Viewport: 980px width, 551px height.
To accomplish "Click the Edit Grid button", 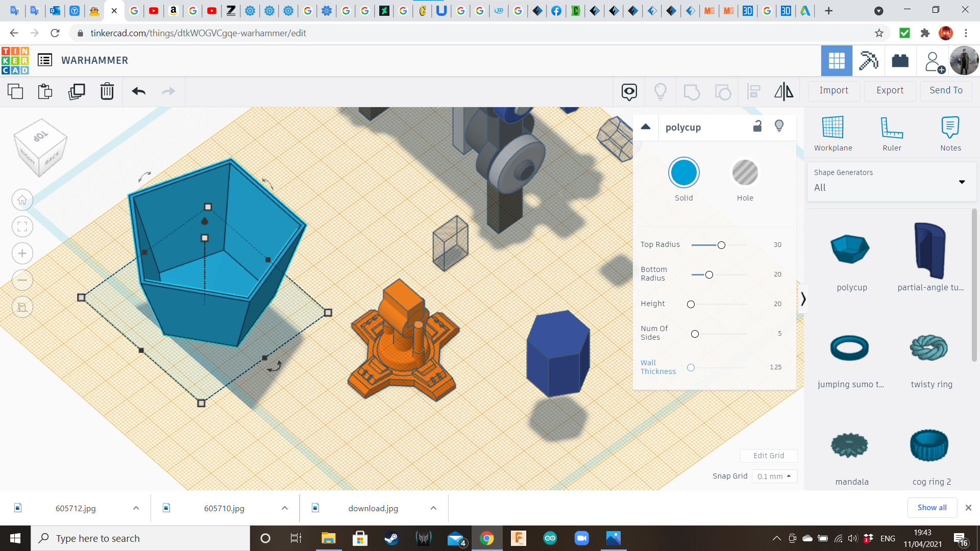I will (768, 456).
